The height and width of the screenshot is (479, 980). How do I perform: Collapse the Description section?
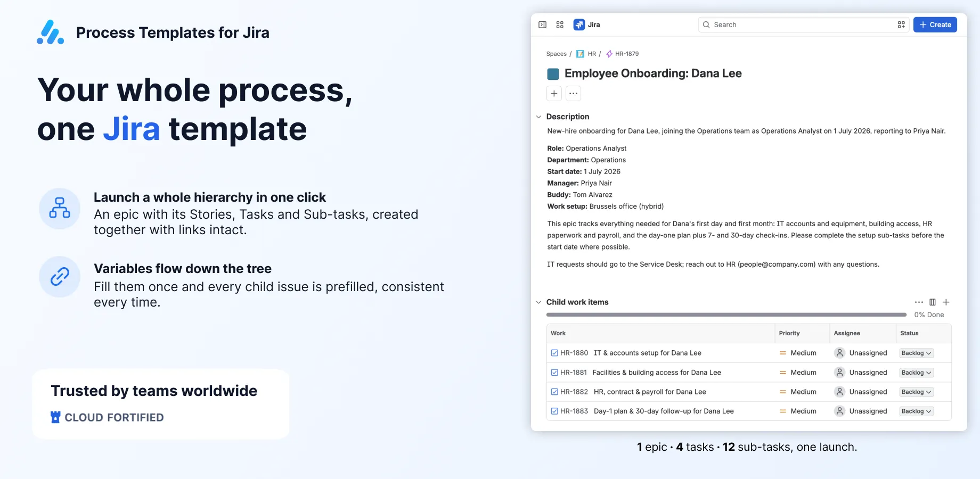click(538, 117)
